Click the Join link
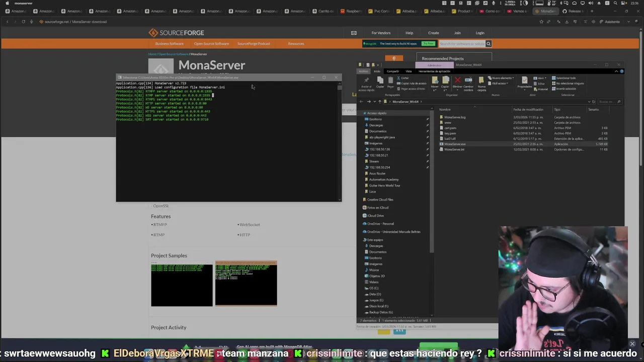 pos(457,33)
